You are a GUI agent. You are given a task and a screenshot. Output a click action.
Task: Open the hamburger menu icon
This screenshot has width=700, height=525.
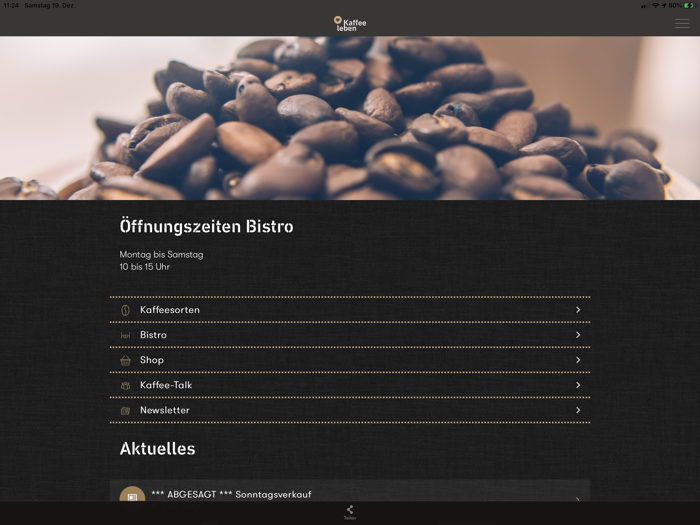coord(682,23)
